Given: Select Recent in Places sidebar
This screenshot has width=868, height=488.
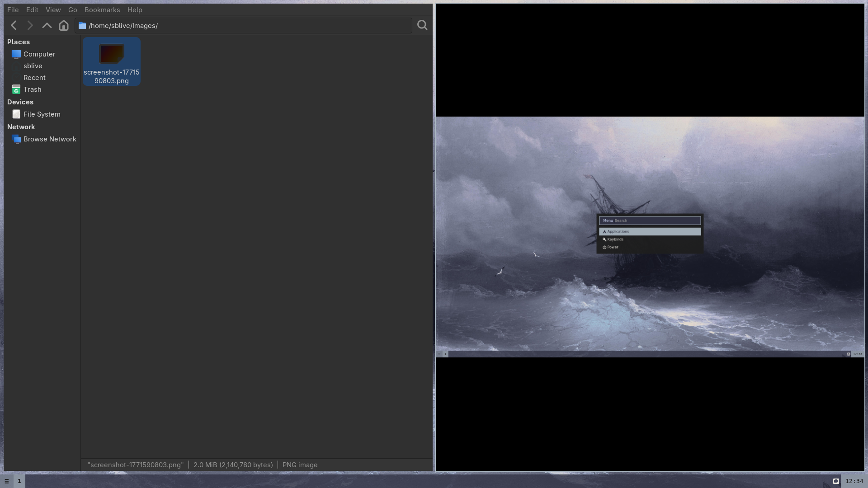Looking at the screenshot, I should click(x=34, y=78).
